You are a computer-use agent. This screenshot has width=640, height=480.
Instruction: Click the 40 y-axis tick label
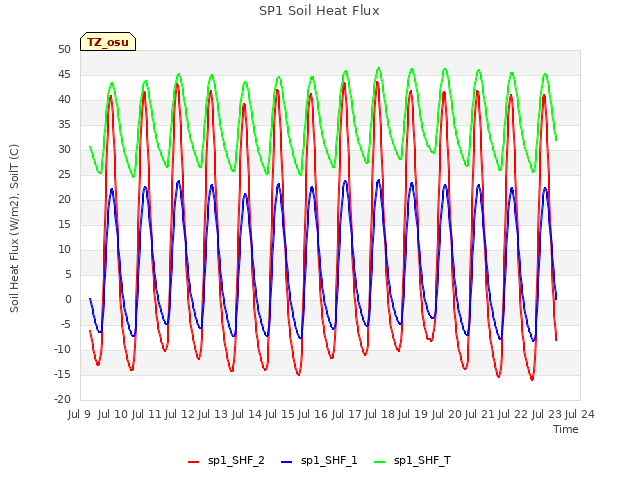click(64, 100)
